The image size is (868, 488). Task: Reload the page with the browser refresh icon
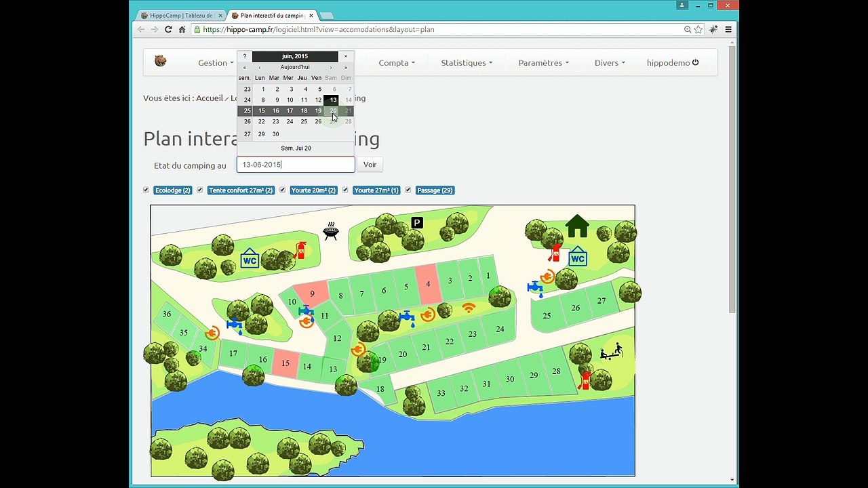(168, 29)
